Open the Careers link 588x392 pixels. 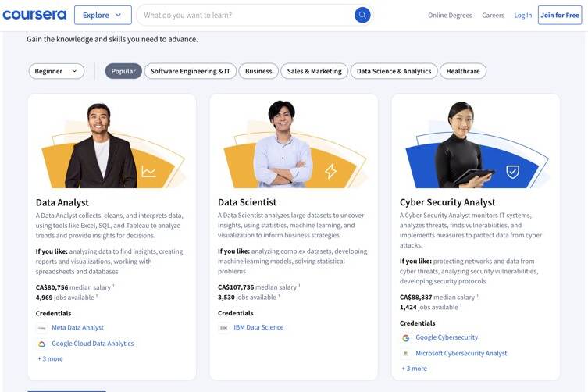494,16
